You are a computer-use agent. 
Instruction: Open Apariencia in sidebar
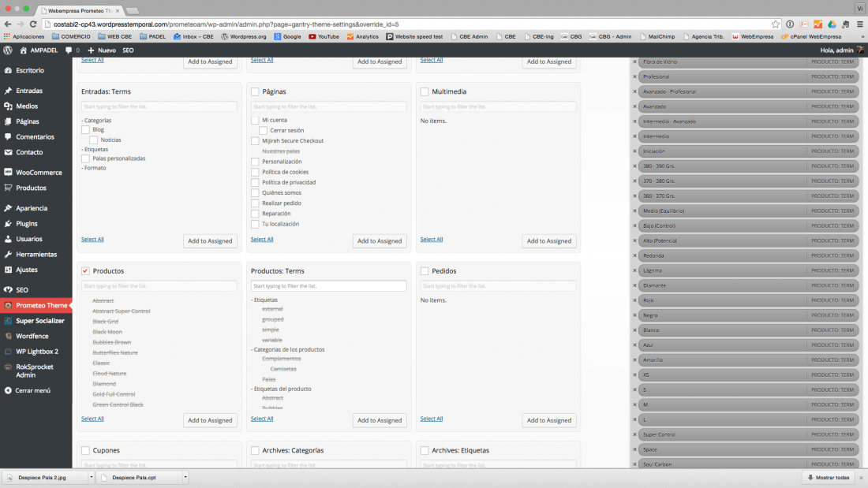(32, 209)
